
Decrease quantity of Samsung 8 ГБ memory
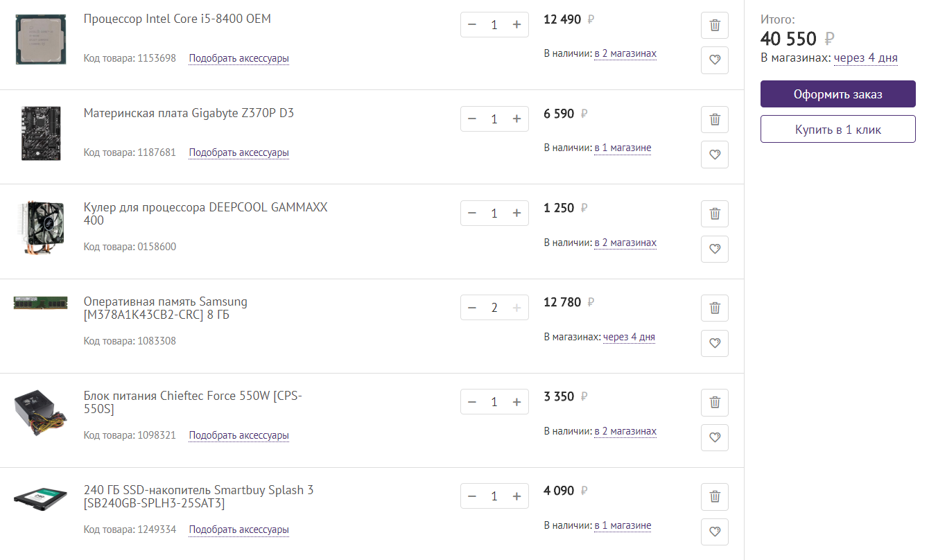coord(472,308)
